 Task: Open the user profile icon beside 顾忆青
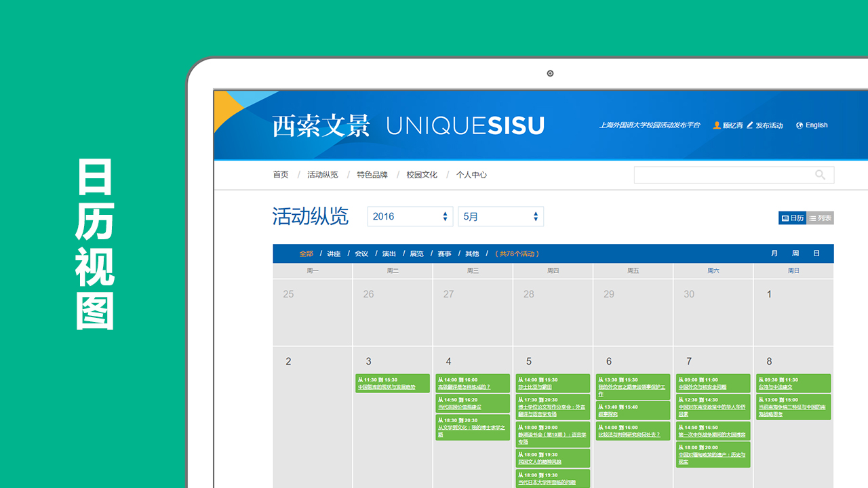tap(717, 125)
